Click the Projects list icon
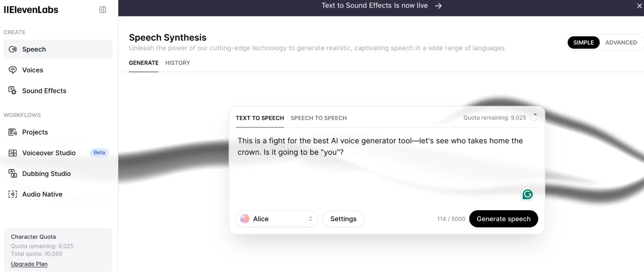Image resolution: width=644 pixels, height=272 pixels. [13, 132]
